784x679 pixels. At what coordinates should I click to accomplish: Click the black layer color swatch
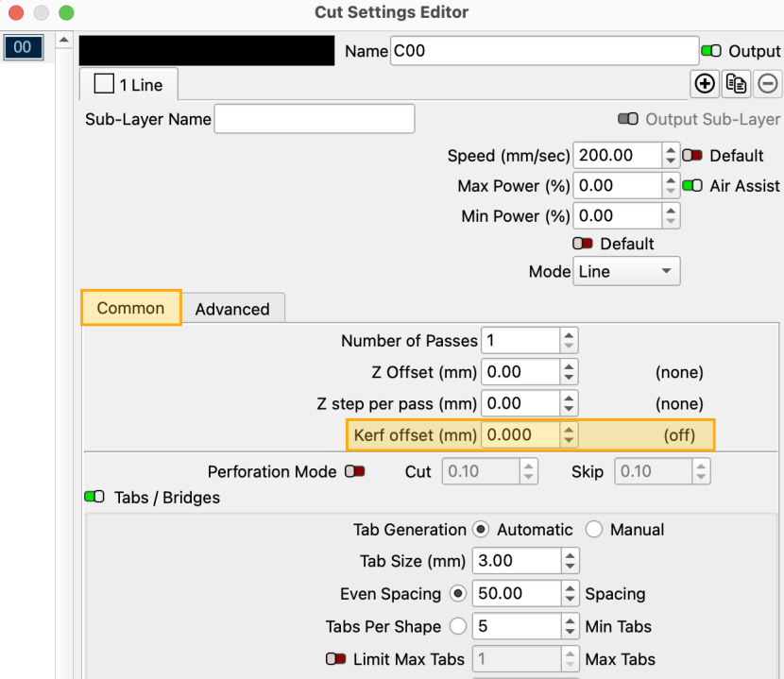pyautogui.click(x=207, y=51)
